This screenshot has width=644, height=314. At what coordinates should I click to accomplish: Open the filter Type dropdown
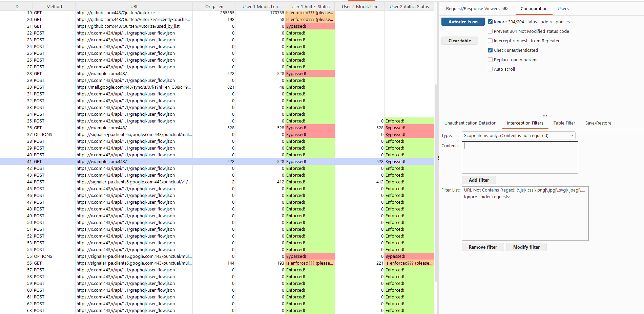518,136
